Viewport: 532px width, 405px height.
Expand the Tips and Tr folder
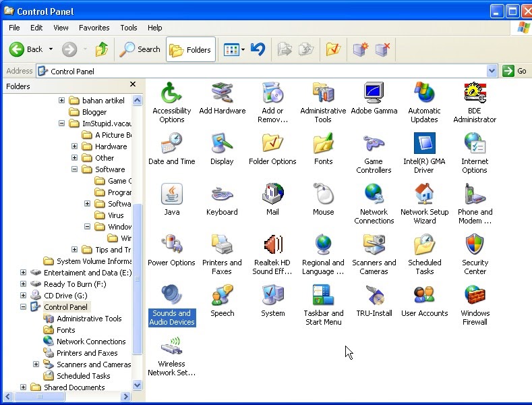[74, 249]
